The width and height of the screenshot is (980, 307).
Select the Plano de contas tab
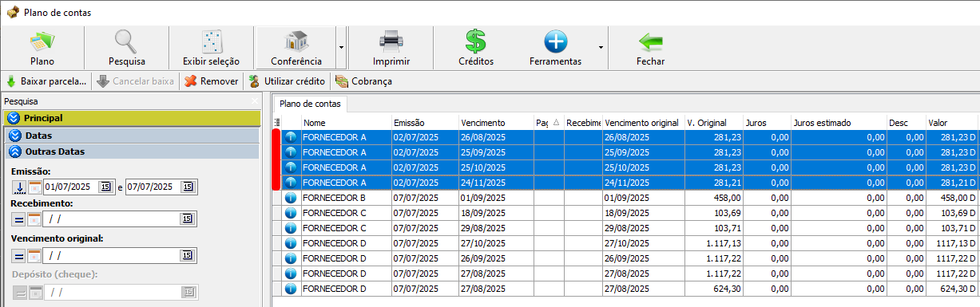click(x=310, y=104)
